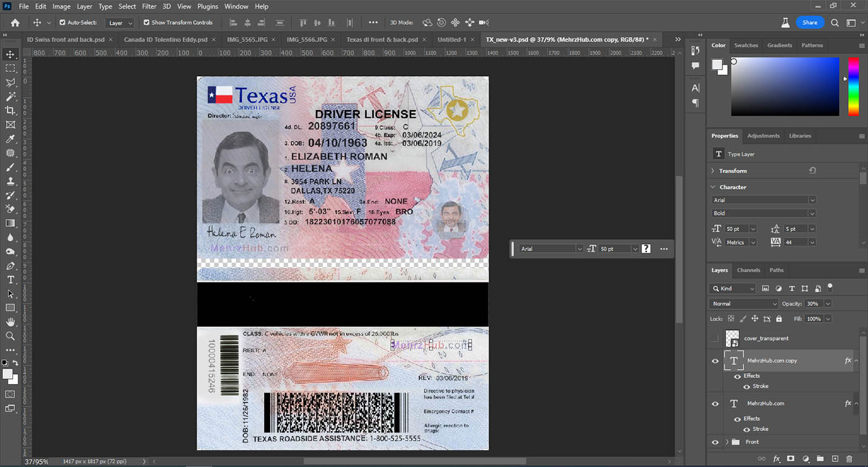Pick the Magic Wand tool
The image size is (868, 467).
click(11, 97)
